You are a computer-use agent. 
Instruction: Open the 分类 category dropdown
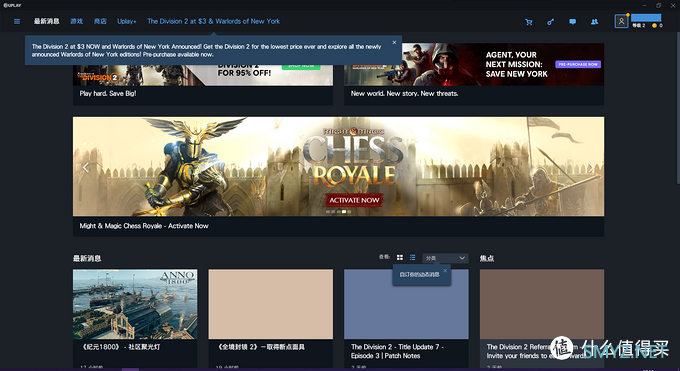click(x=445, y=258)
